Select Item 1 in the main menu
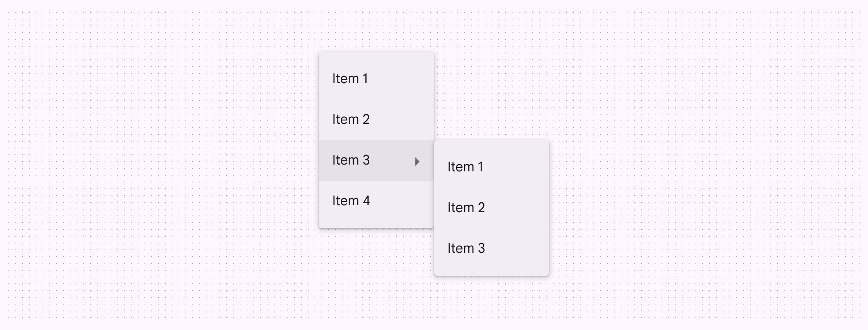Screen dimensions: 868x330 376,79
